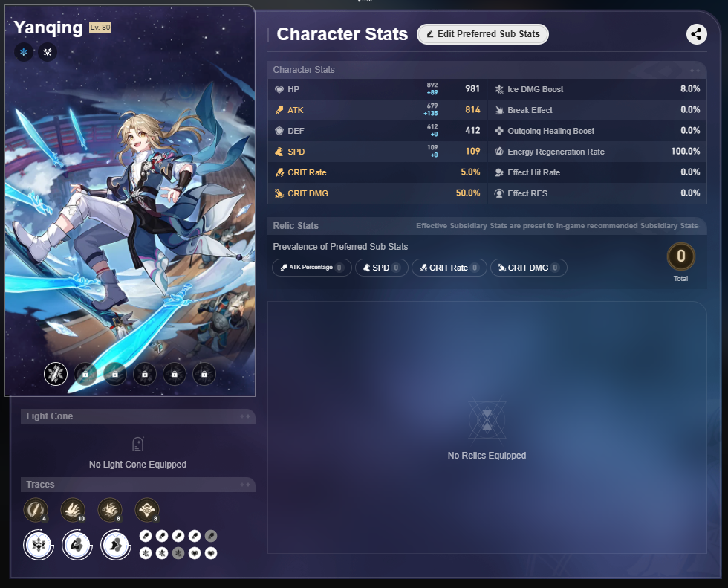The image size is (728, 588).
Task: Click Edit Preferred Sub Stats button
Action: [x=483, y=34]
